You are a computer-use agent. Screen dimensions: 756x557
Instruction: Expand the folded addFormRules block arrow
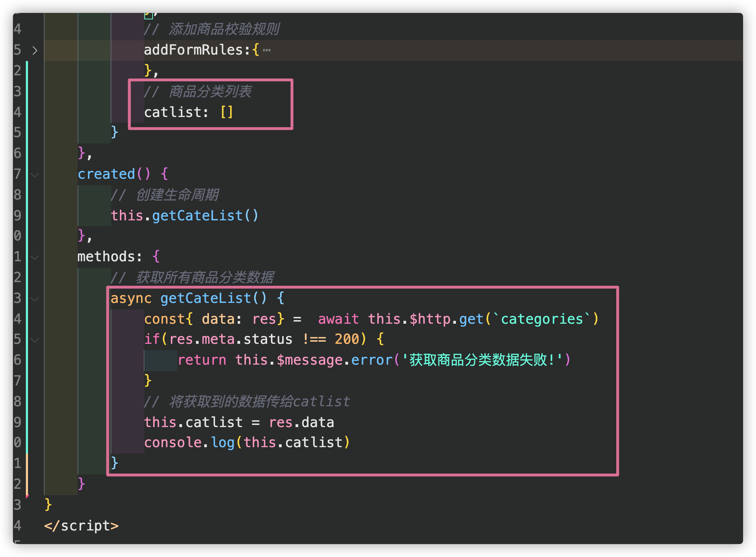pyautogui.click(x=35, y=50)
